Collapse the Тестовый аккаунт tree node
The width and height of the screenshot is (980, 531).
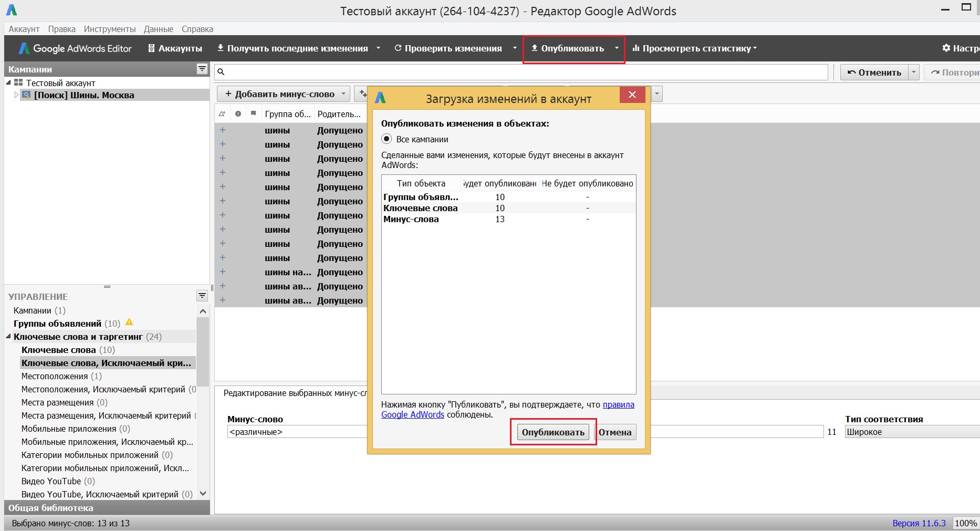(x=8, y=82)
